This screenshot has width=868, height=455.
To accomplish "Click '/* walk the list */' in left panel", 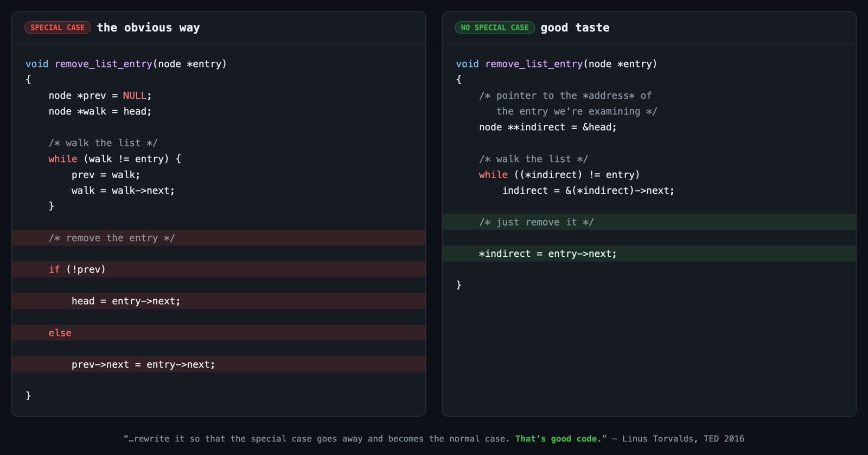I will 103,143.
